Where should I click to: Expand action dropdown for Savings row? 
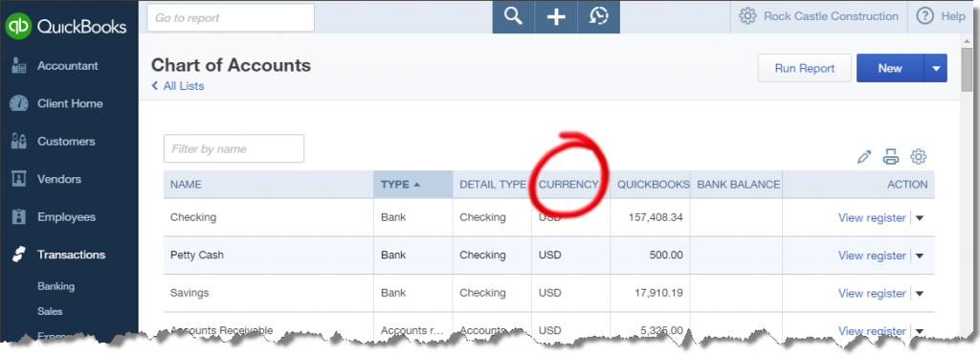click(920, 294)
